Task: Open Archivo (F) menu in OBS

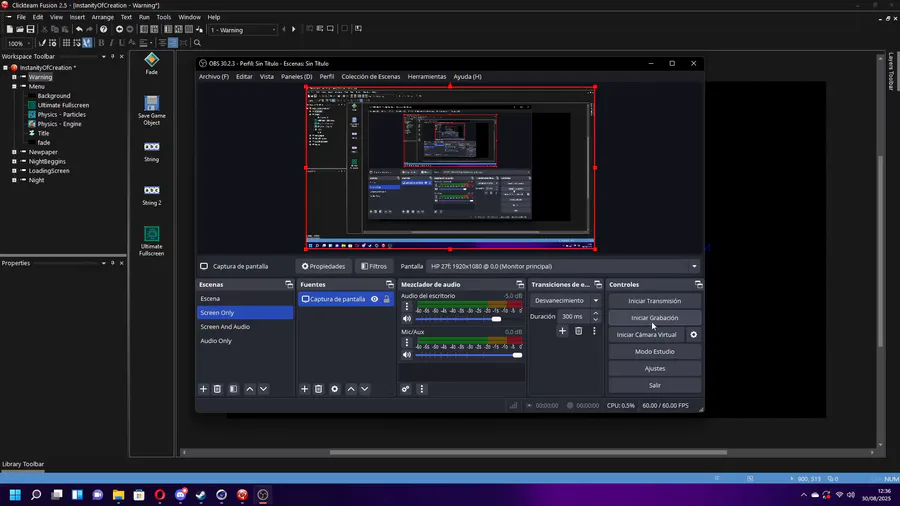Action: pyautogui.click(x=214, y=76)
